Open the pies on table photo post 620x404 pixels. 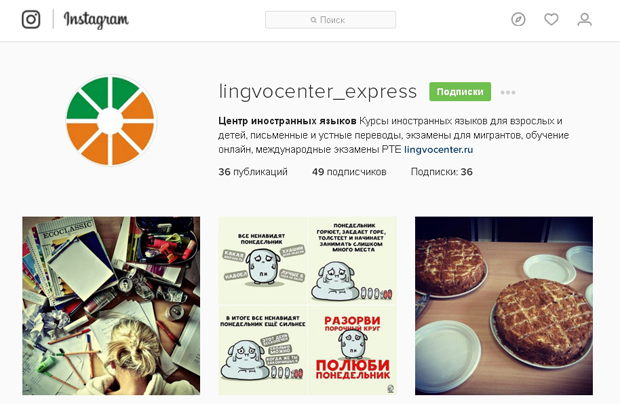click(504, 306)
